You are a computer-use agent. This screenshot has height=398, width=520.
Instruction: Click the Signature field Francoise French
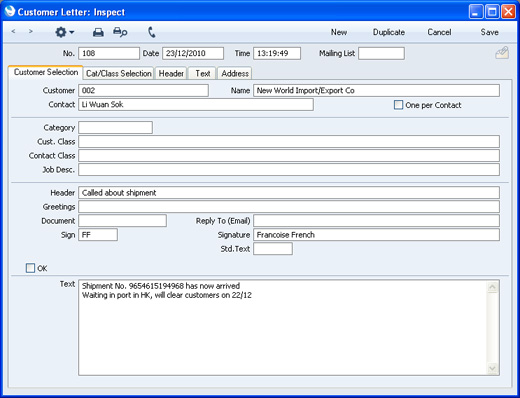tap(376, 235)
